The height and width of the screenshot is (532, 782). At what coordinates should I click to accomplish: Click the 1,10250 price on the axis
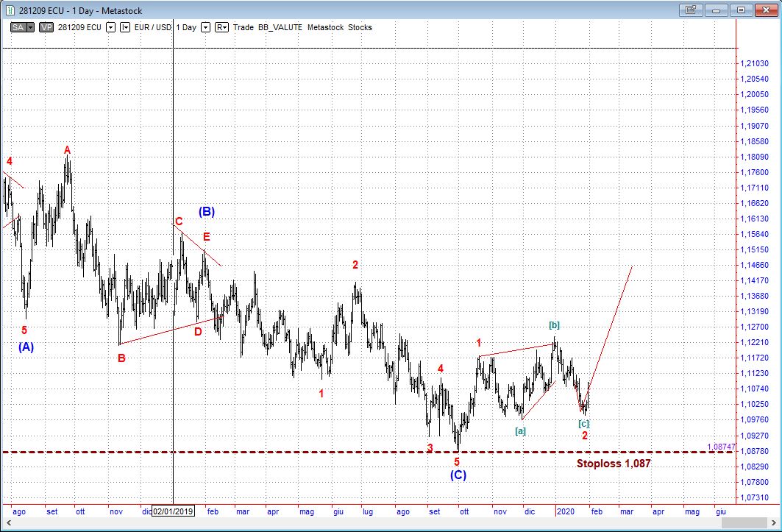coord(755,404)
